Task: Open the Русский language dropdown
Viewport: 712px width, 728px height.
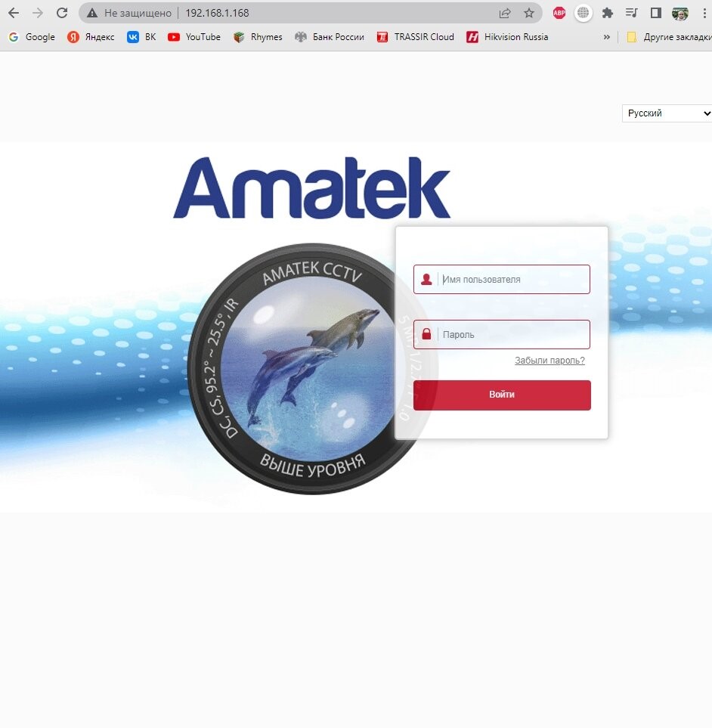Action: (x=667, y=113)
